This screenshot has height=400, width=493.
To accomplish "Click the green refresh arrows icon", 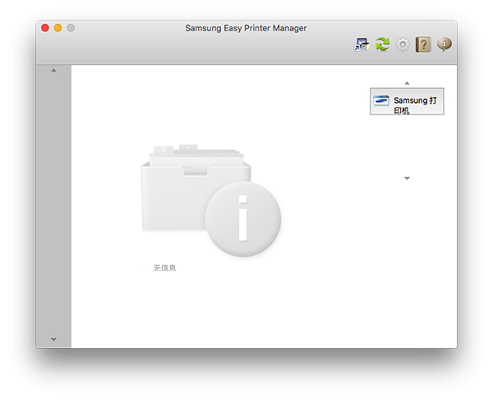I will [x=382, y=44].
